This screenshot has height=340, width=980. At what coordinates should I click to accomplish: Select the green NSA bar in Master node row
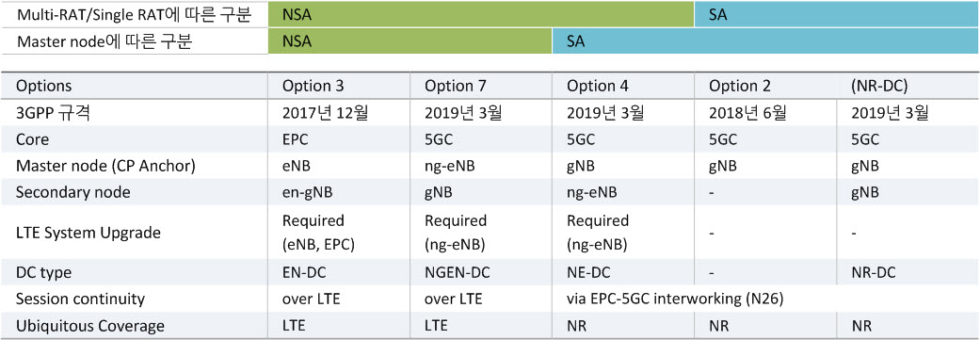(410, 41)
